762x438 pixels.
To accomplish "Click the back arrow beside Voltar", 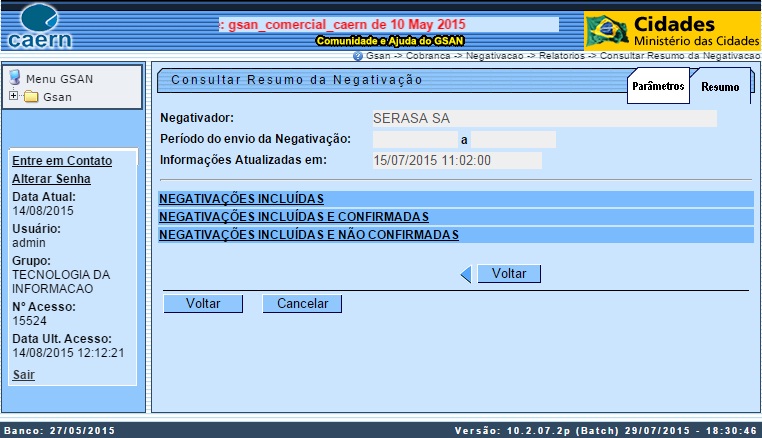I will (x=466, y=274).
